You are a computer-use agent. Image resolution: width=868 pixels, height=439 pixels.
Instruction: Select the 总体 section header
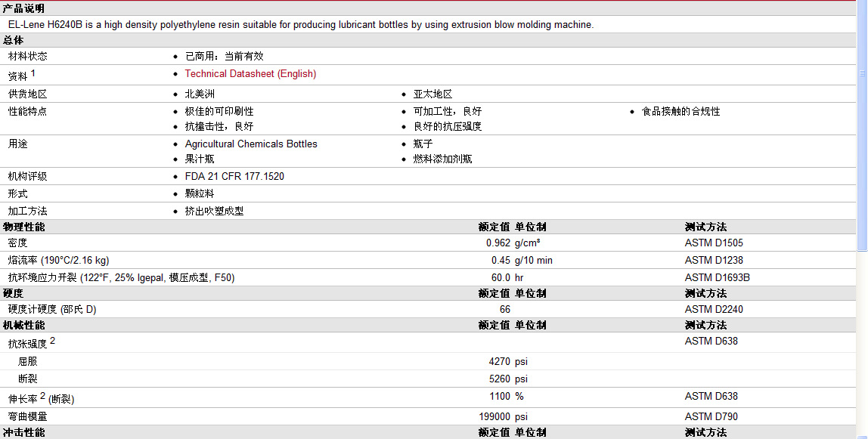[14, 40]
